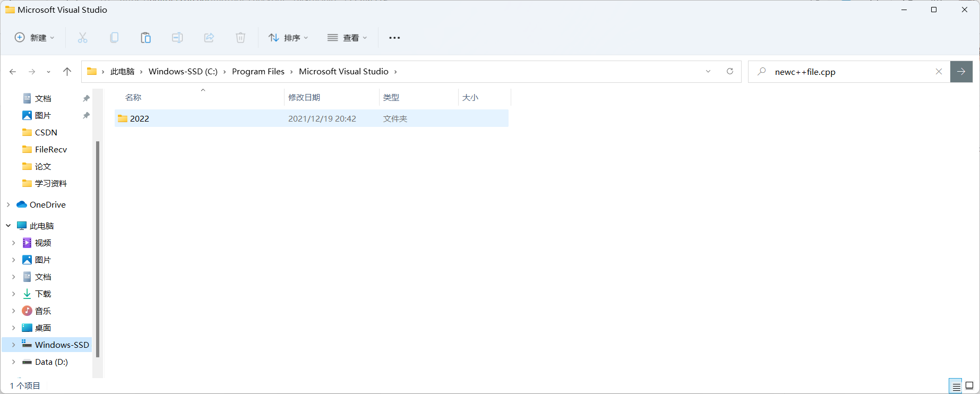This screenshot has width=980, height=394.
Task: Click the Rename icon in toolbar
Action: (177, 38)
